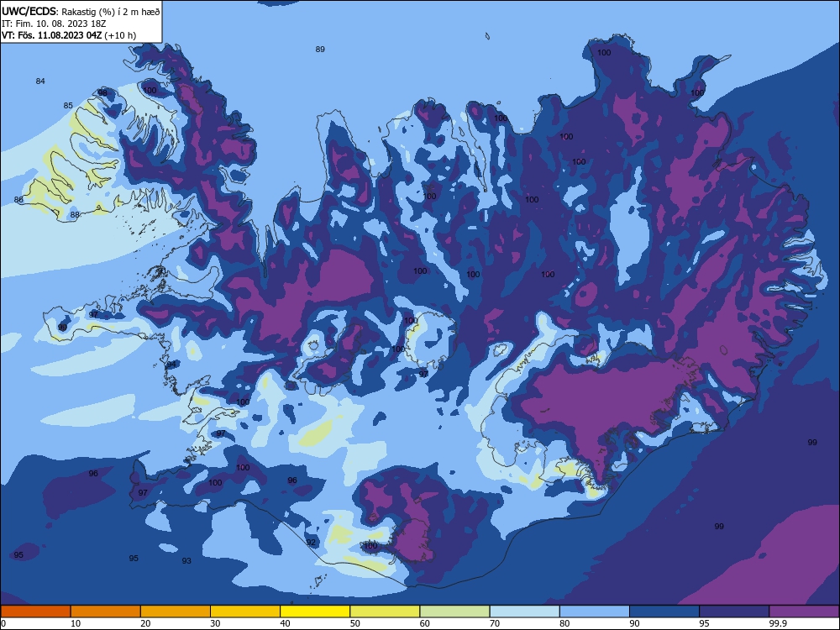Select the dark navy 95–99.9 legend swatch
This screenshot has height=630, width=840.
(734, 612)
